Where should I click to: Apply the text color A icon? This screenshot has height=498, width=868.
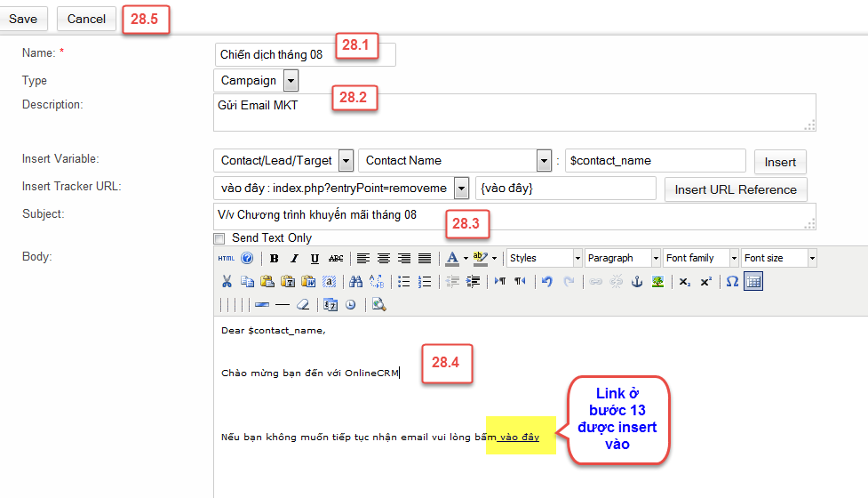coord(452,258)
